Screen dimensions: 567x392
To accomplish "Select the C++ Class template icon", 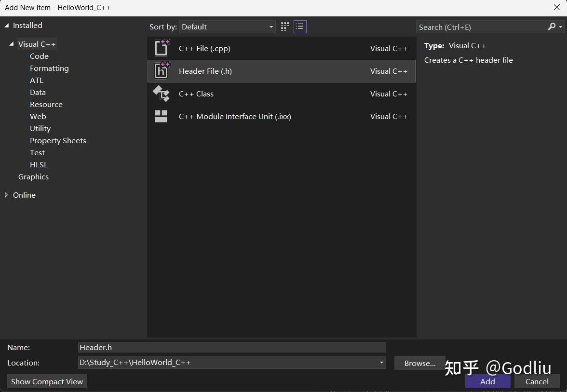I will click(161, 94).
